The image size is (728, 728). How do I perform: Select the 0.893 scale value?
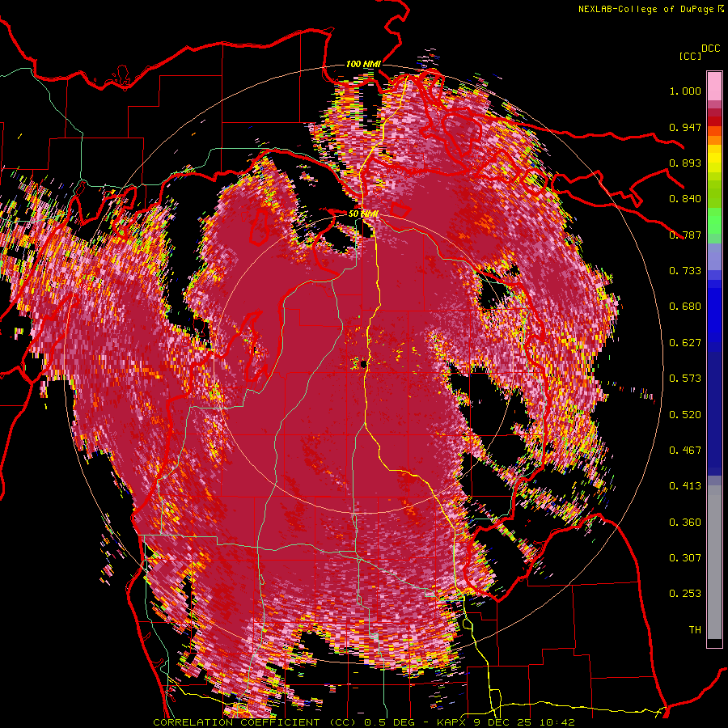point(685,163)
